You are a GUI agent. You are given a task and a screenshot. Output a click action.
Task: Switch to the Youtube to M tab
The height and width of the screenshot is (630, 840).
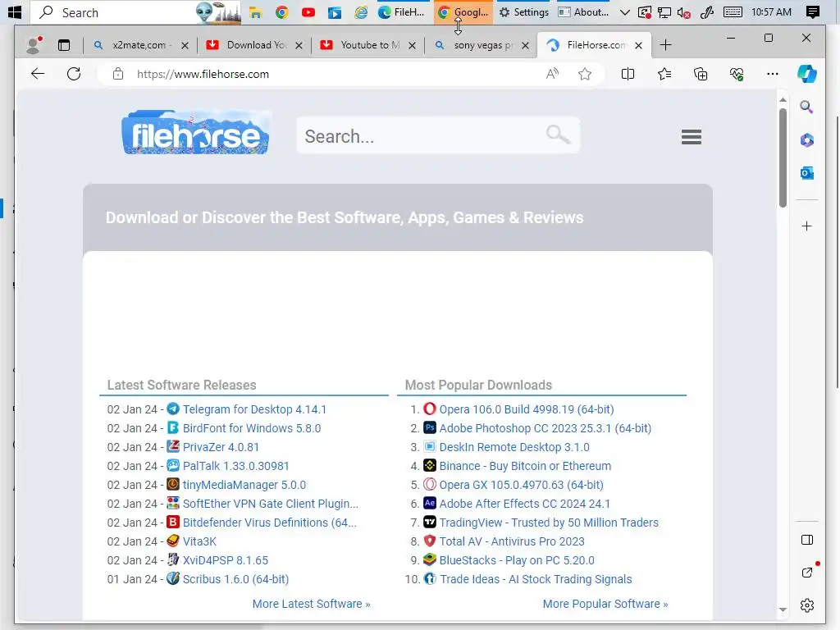(370, 45)
